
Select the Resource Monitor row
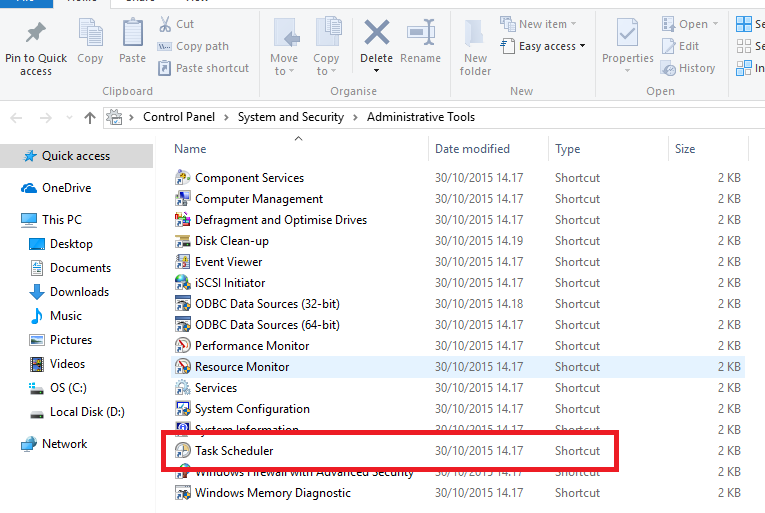click(x=458, y=367)
